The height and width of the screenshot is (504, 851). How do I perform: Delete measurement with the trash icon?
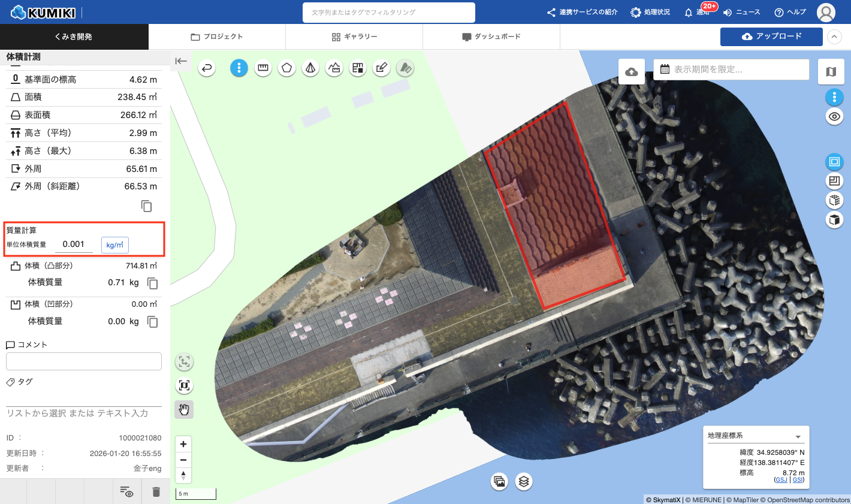pyautogui.click(x=156, y=491)
